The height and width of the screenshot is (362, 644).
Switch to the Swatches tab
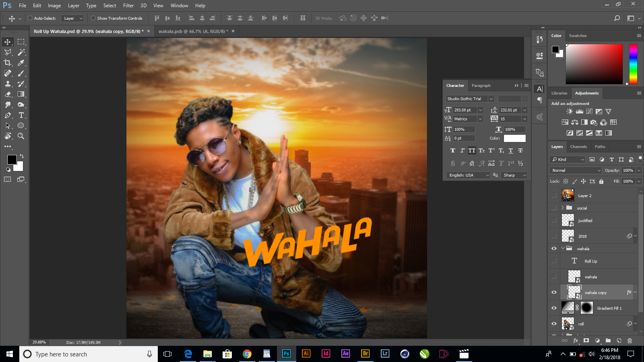click(578, 36)
